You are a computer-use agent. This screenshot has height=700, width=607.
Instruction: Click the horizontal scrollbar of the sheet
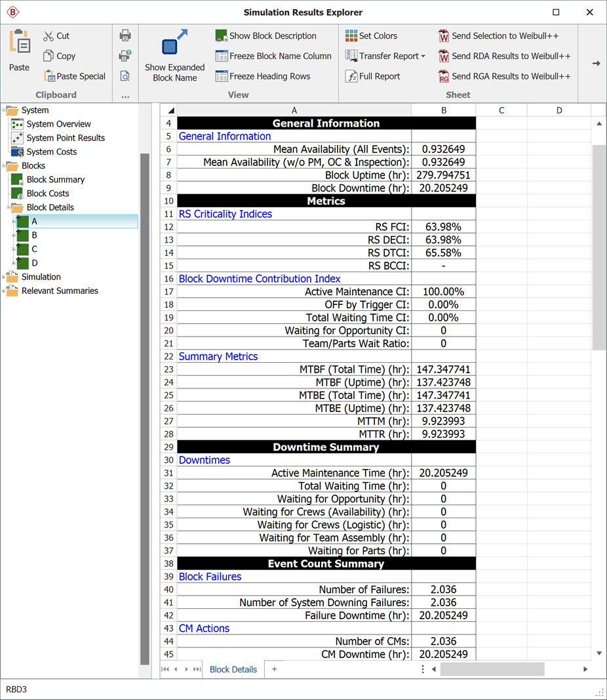(492, 669)
